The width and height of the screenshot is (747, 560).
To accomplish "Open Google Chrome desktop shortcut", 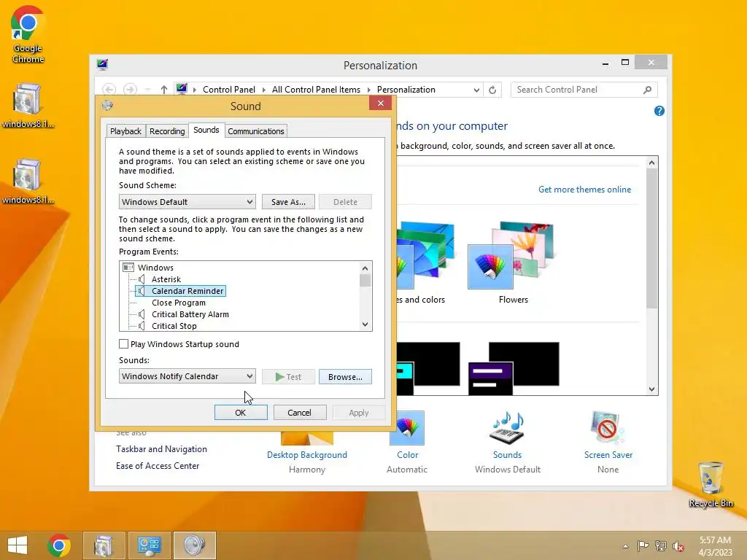I will click(x=28, y=34).
